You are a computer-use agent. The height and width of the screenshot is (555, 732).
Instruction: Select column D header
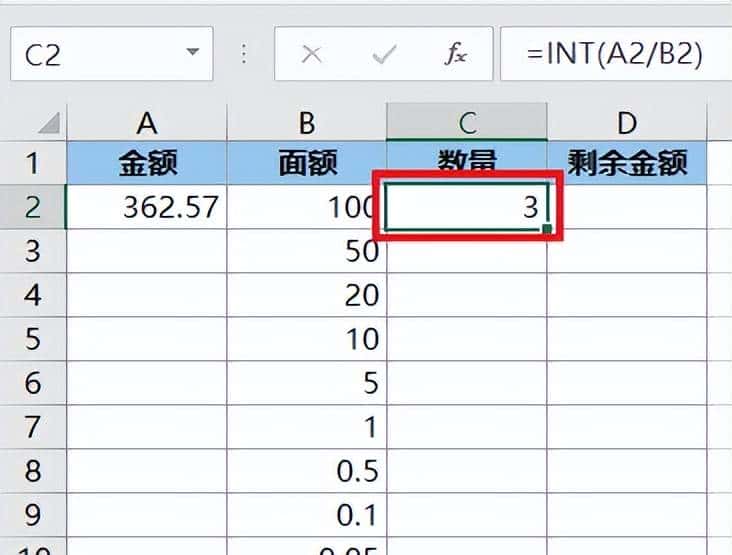coord(627,122)
